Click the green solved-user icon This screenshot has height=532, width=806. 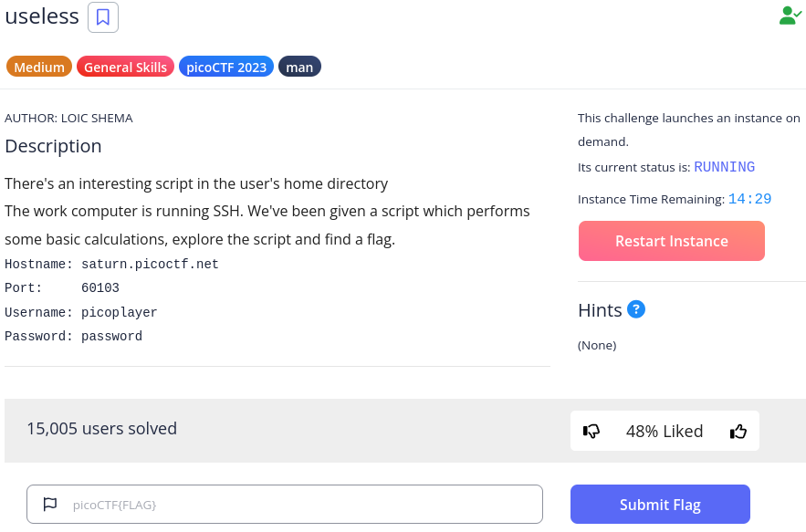click(x=790, y=16)
